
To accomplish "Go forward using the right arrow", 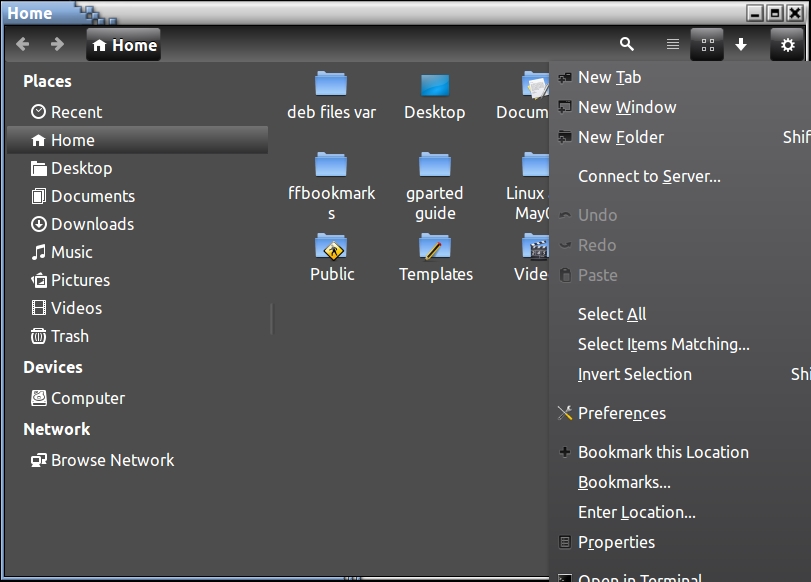I will (57, 44).
